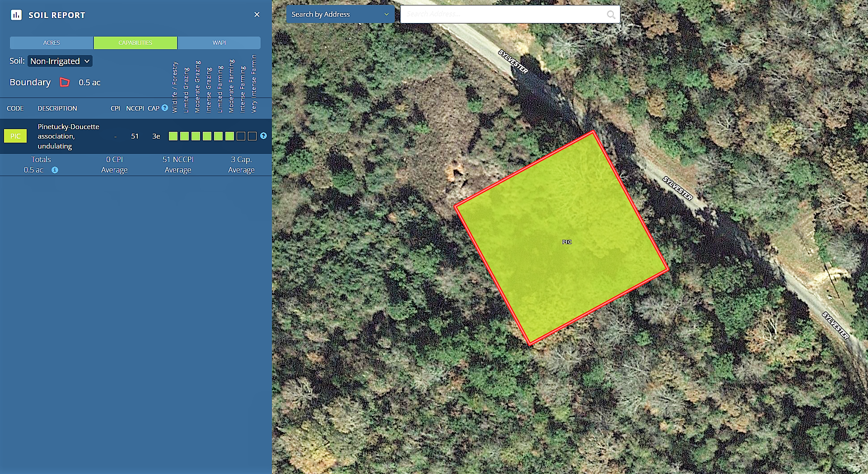
Task: Open CAP column help question icon
Action: coord(165,108)
